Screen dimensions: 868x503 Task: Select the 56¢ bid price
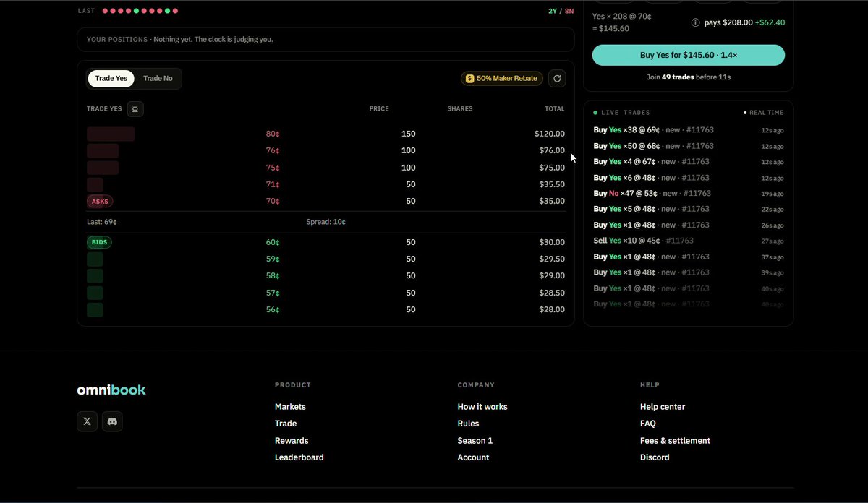coord(273,309)
